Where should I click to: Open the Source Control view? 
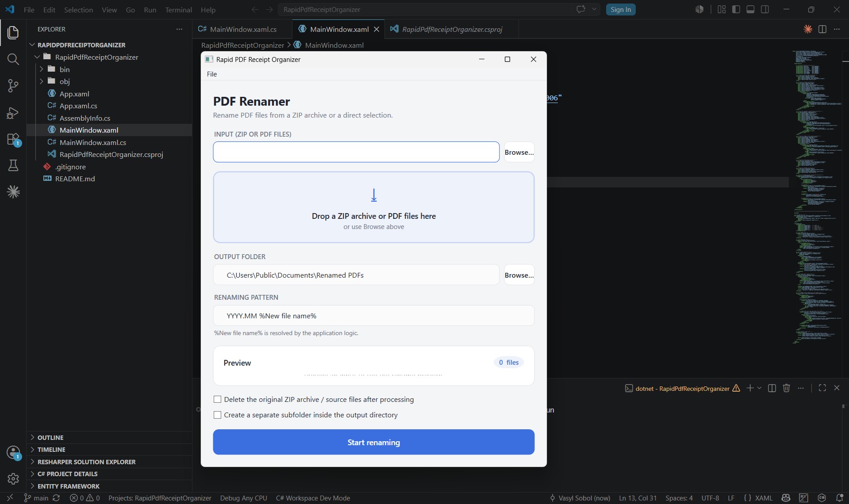pyautogui.click(x=13, y=86)
